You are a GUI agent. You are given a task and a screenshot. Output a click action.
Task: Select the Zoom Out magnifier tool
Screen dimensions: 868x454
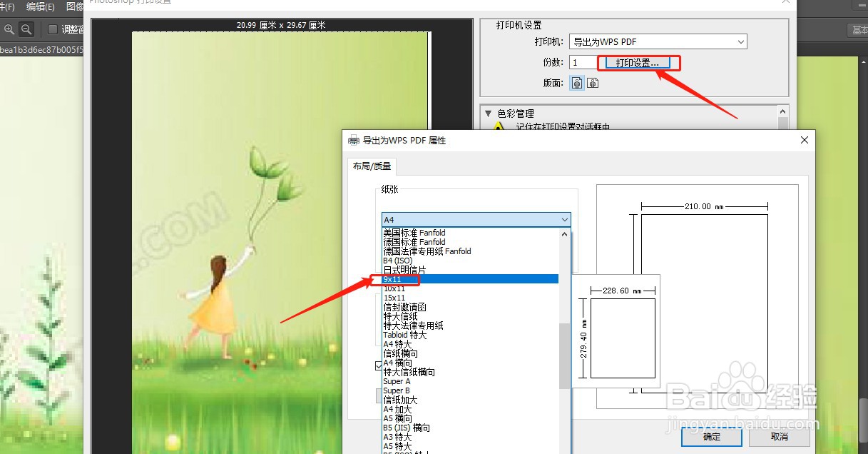click(26, 29)
